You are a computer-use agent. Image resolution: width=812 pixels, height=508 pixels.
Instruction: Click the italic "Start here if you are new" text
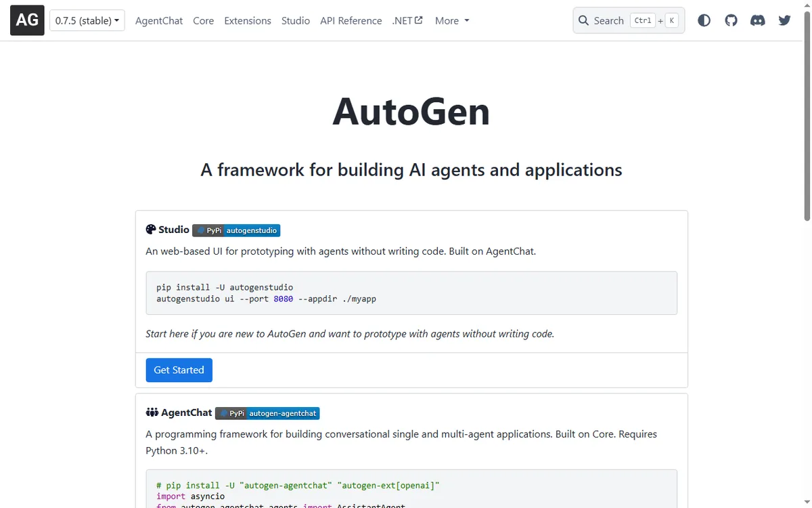pos(350,334)
